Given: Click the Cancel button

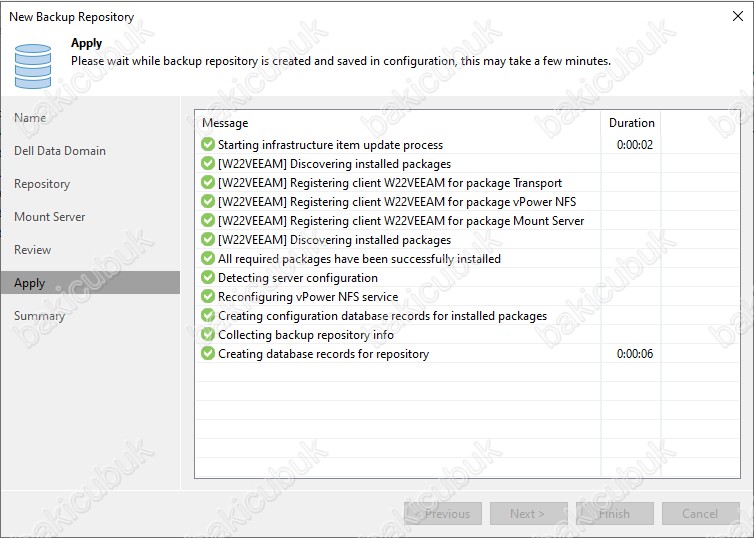Looking at the screenshot, I should [701, 513].
